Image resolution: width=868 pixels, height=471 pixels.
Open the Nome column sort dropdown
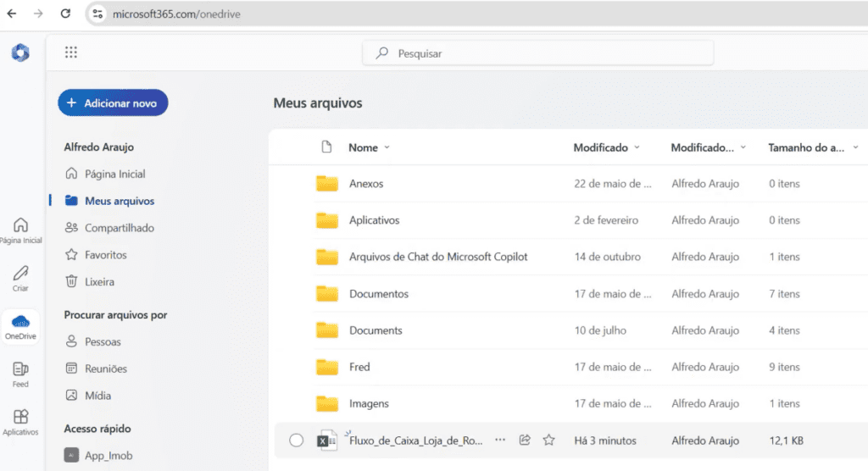[x=387, y=147]
